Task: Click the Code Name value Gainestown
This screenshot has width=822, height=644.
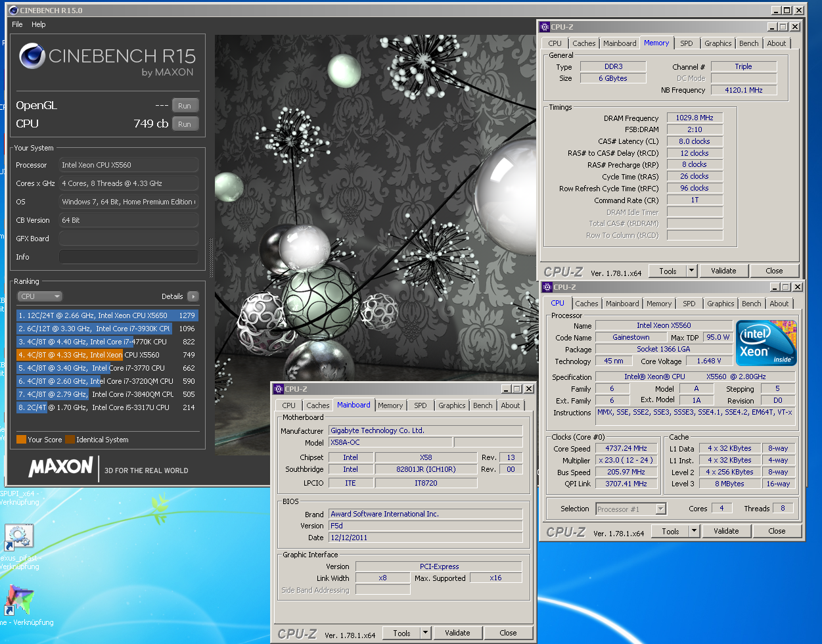Action: [631, 337]
